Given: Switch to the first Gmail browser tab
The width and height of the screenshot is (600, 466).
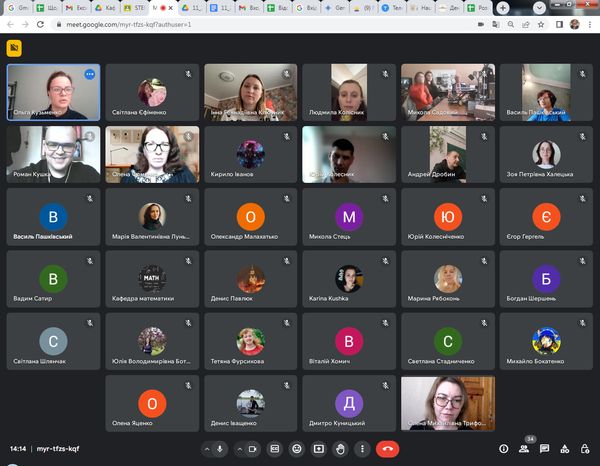Looking at the screenshot, I should click(16, 7).
